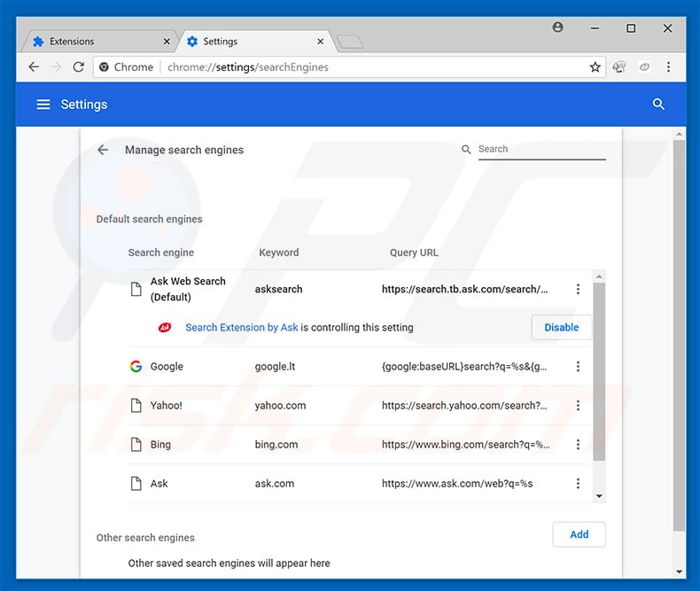Return from Manage search engines page
The width and height of the screenshot is (700, 591).
coord(103,150)
